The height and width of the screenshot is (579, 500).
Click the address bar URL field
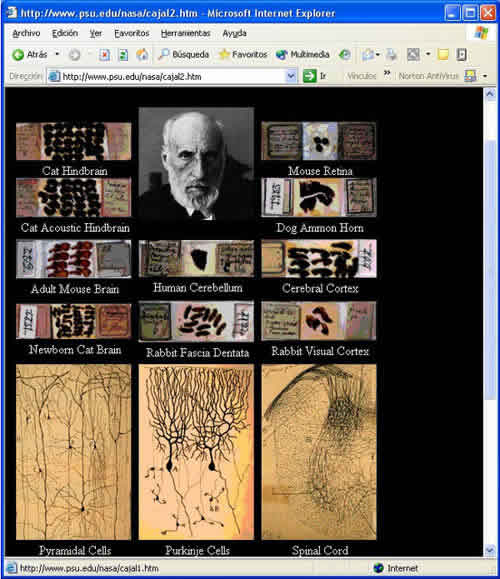click(172, 77)
